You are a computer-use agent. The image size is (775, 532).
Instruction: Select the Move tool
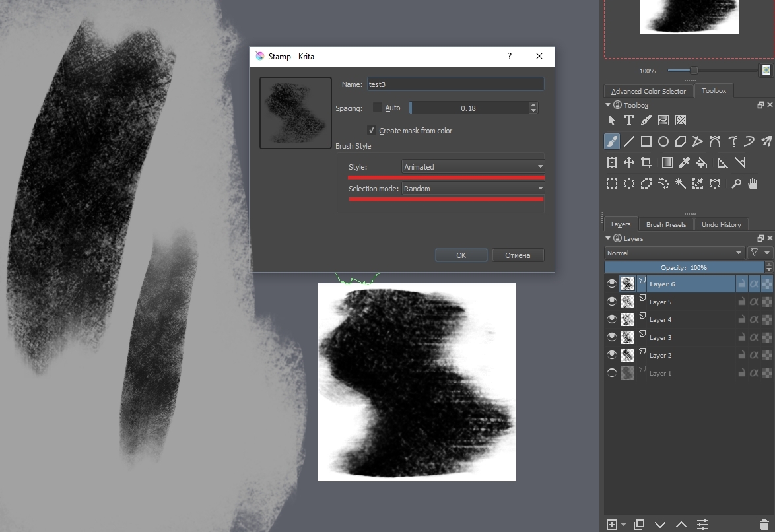[x=629, y=162]
